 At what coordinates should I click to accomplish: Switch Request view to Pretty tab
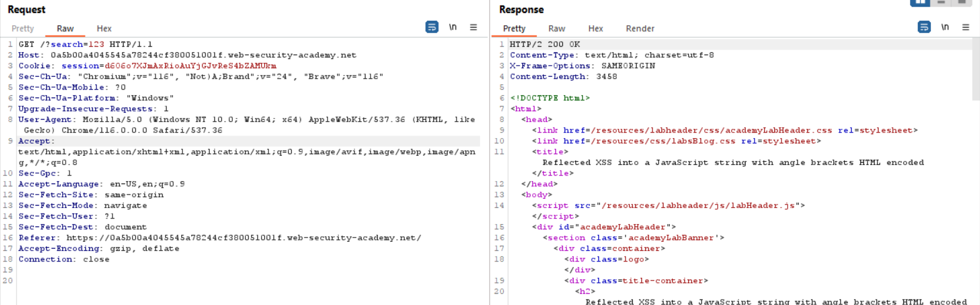(23, 28)
